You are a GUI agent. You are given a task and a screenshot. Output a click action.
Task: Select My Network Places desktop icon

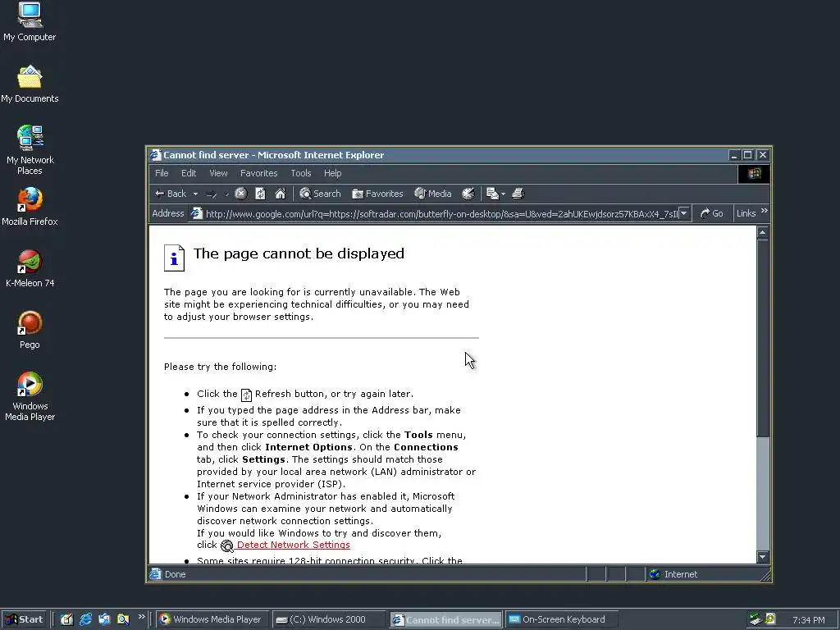pyautogui.click(x=30, y=151)
